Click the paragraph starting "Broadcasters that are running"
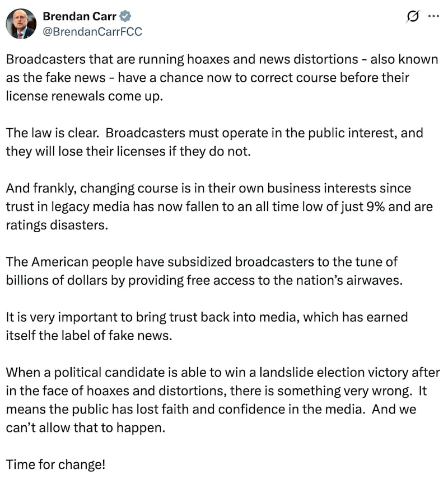 (x=222, y=77)
